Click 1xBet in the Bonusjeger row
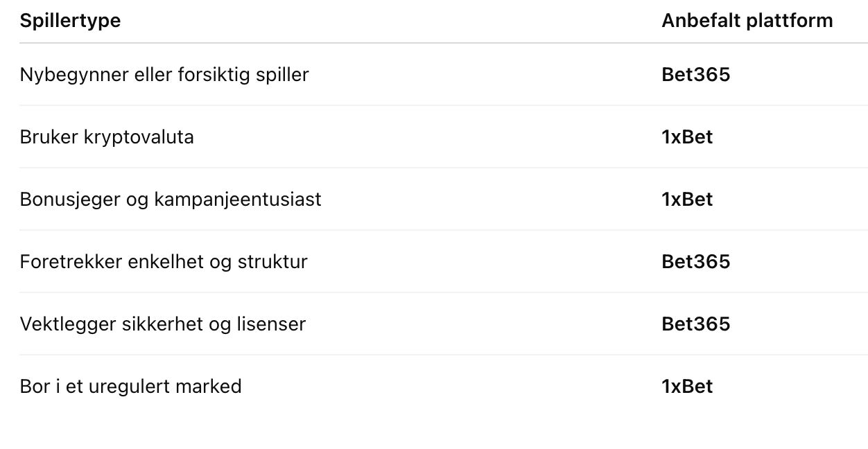The height and width of the screenshot is (449, 868). 687,200
